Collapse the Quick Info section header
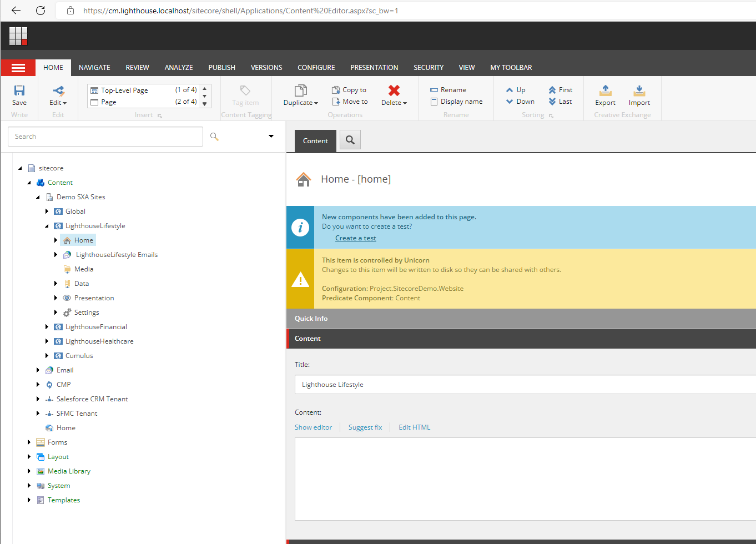 (x=521, y=319)
